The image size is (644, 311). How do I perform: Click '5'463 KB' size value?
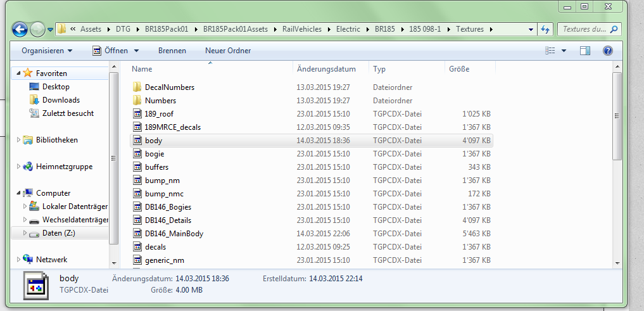coord(476,233)
